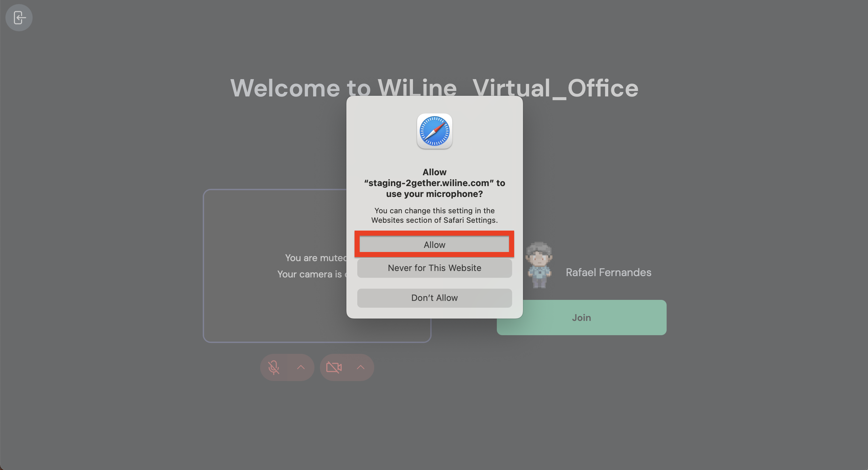Screen dimensions: 868x470
Task: Click the Welcome to WiLine_Virtual_Office heading
Action: 434,88
